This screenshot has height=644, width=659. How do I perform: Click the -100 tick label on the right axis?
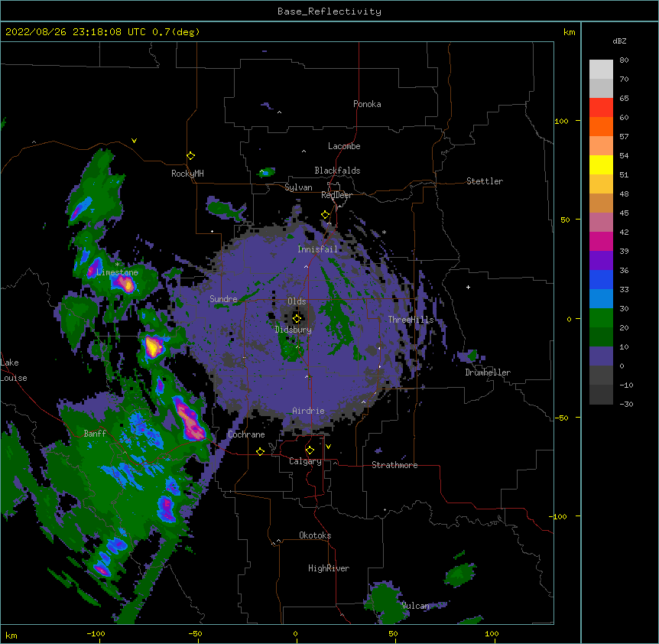pos(559,516)
